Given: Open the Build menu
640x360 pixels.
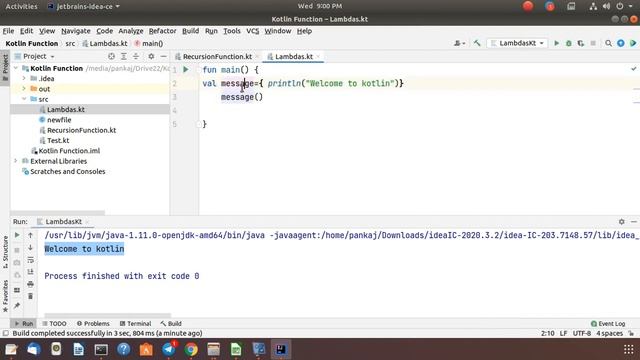Looking at the screenshot, I should [x=190, y=31].
